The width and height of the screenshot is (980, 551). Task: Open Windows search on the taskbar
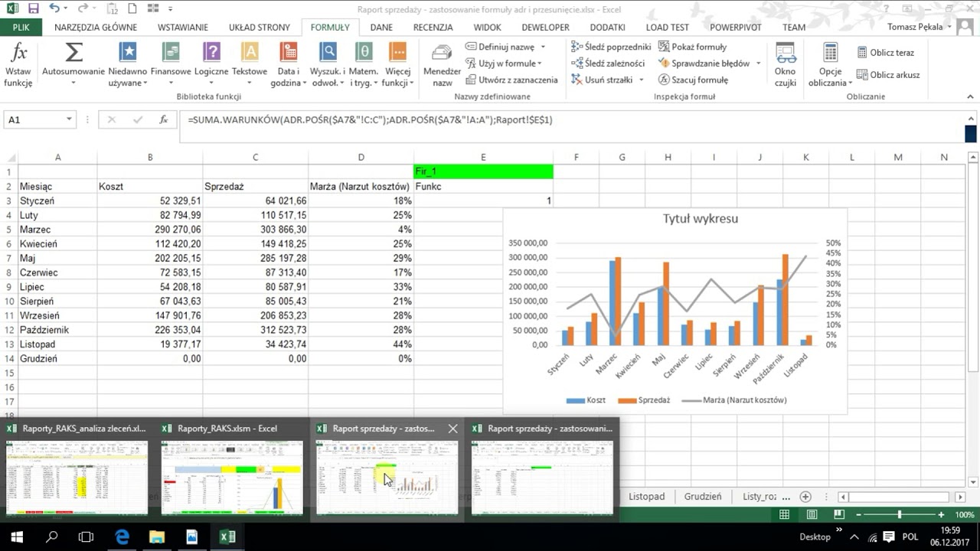[51, 537]
